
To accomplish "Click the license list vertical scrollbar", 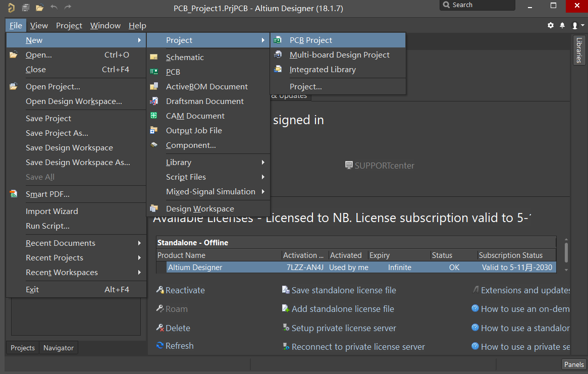I will (566, 255).
